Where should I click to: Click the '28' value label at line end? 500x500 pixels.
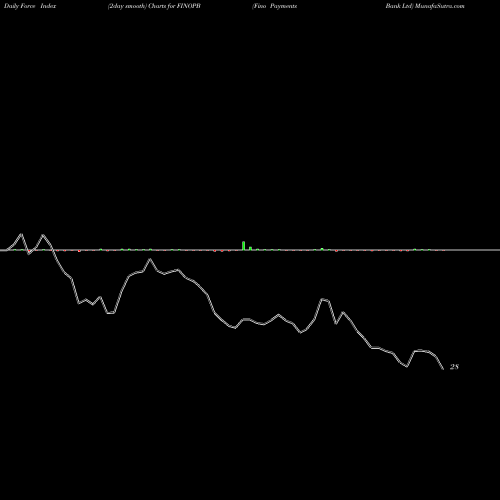[454, 367]
